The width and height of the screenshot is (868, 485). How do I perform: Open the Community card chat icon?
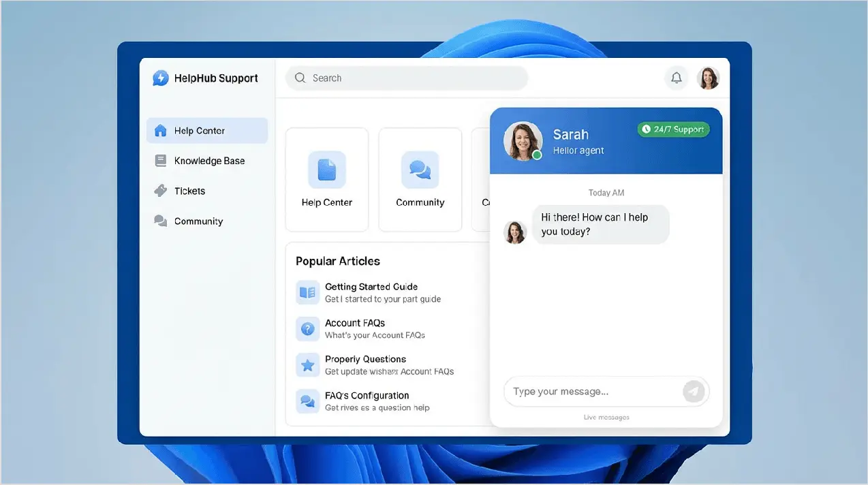click(420, 170)
